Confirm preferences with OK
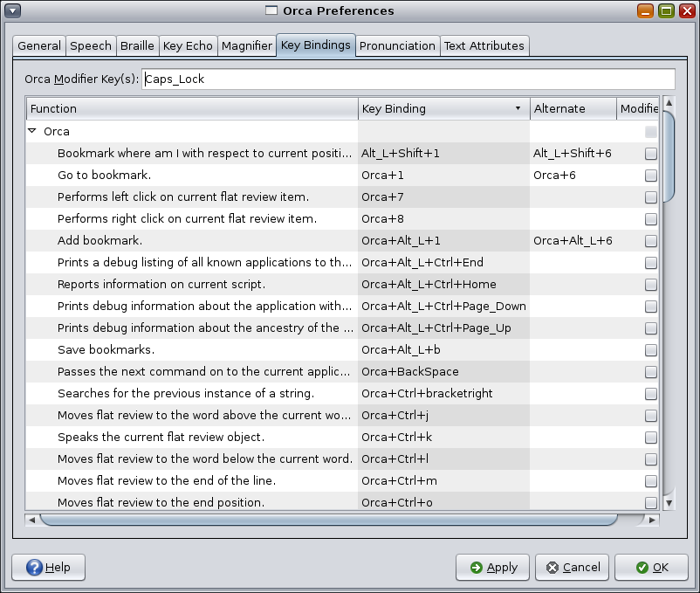This screenshot has height=593, width=700. (x=652, y=568)
